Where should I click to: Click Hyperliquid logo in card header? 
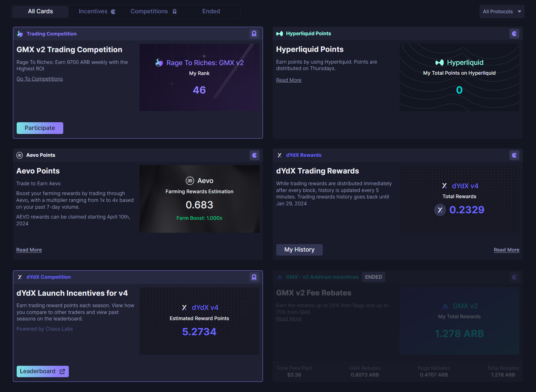280,34
